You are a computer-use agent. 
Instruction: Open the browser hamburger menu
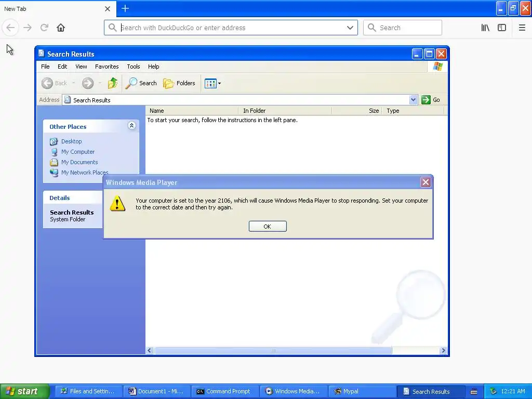(522, 28)
